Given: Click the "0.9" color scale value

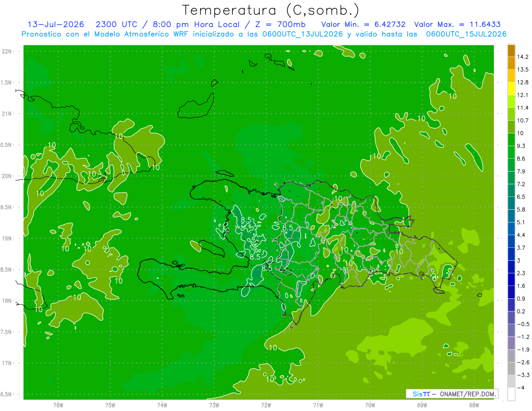Looking at the screenshot, I should pos(521,298).
